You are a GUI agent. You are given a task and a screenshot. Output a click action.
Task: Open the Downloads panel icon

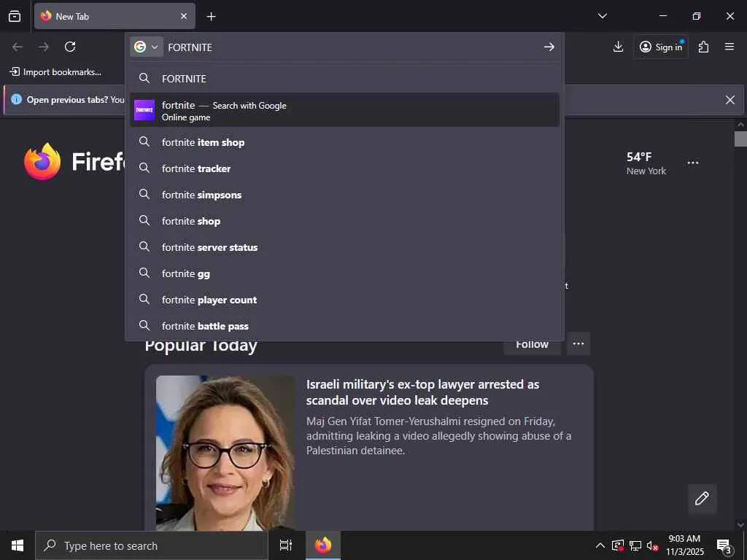pyautogui.click(x=618, y=47)
